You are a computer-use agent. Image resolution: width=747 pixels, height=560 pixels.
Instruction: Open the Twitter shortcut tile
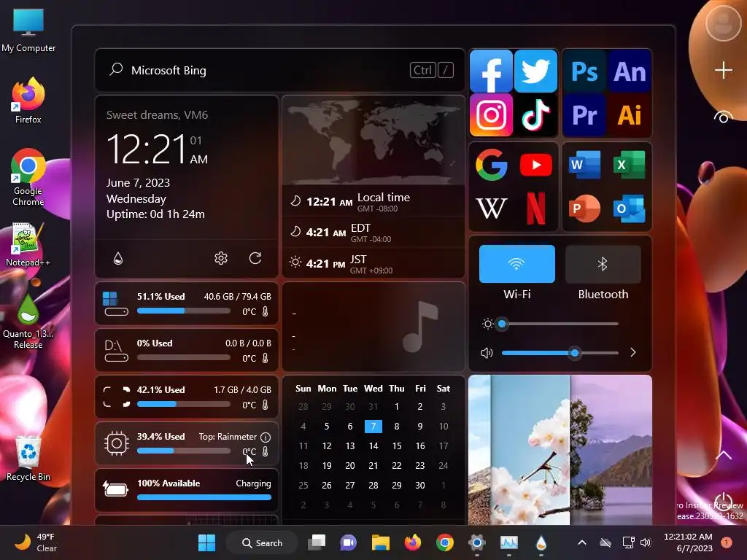[x=535, y=71]
